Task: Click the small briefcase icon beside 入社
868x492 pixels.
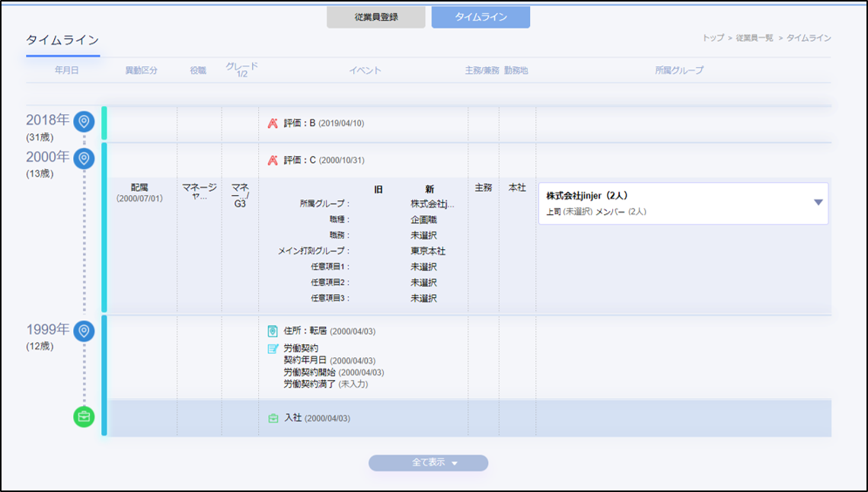Action: click(273, 418)
